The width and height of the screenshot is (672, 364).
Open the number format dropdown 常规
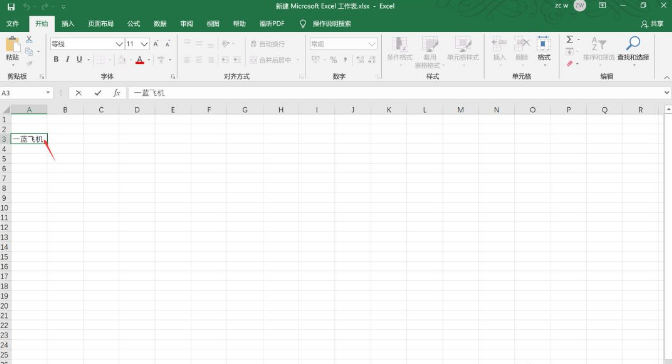point(372,44)
